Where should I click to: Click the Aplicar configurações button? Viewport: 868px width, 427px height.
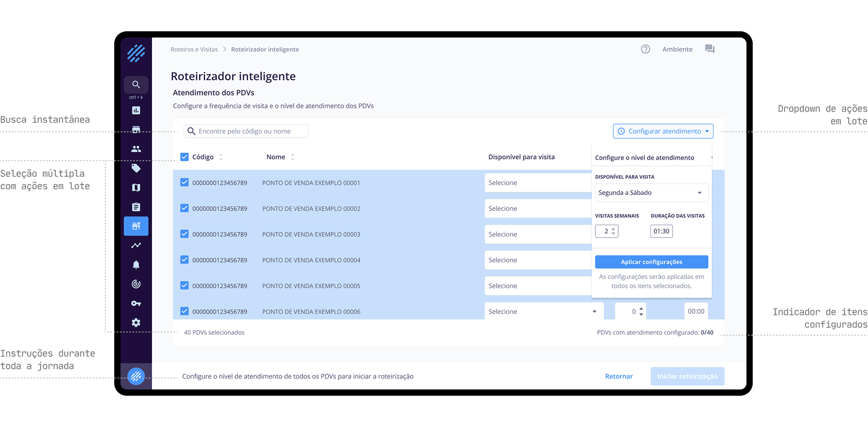click(x=651, y=262)
